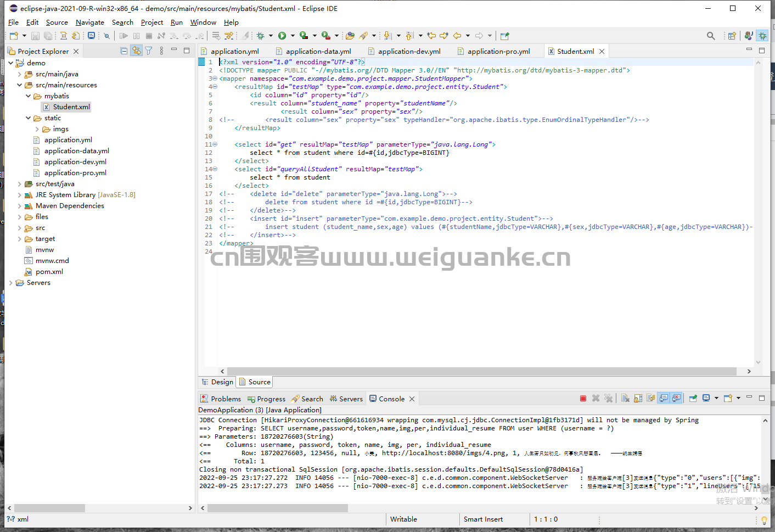Click the Open Terminal monitor icon
This screenshot has height=532, width=775.
click(x=91, y=36)
